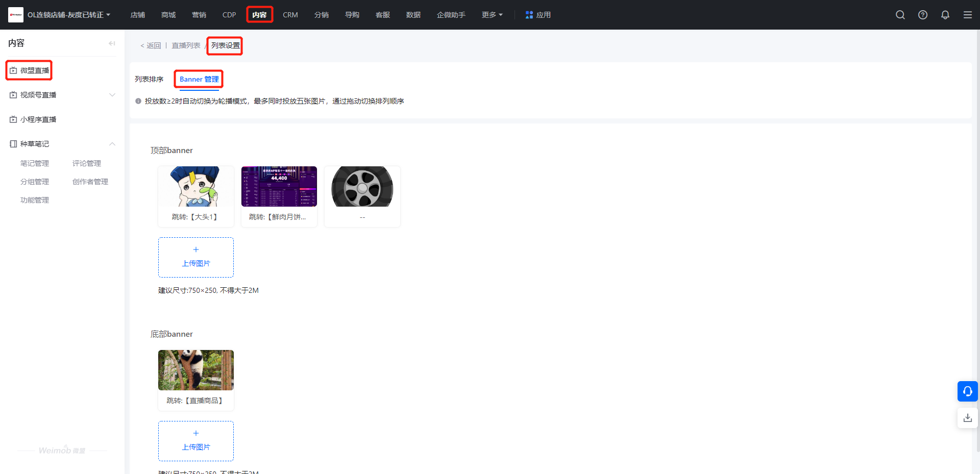This screenshot has height=474, width=980.
Task: Click the 底部banner section heading
Action: [x=171, y=334]
